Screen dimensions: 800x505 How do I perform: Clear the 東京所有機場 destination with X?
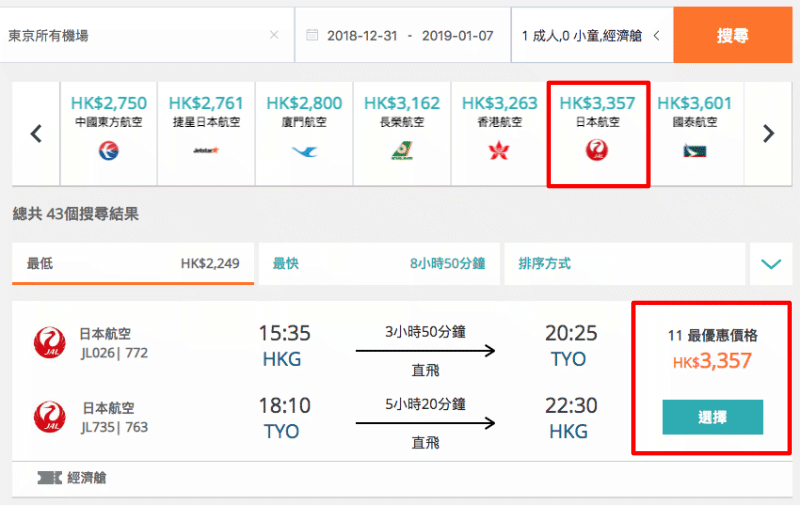click(x=274, y=35)
